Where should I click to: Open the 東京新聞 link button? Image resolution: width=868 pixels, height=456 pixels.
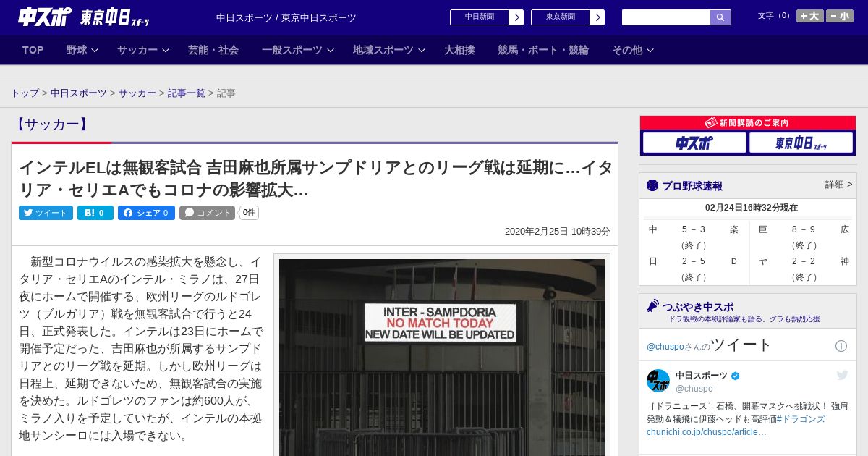(x=561, y=17)
